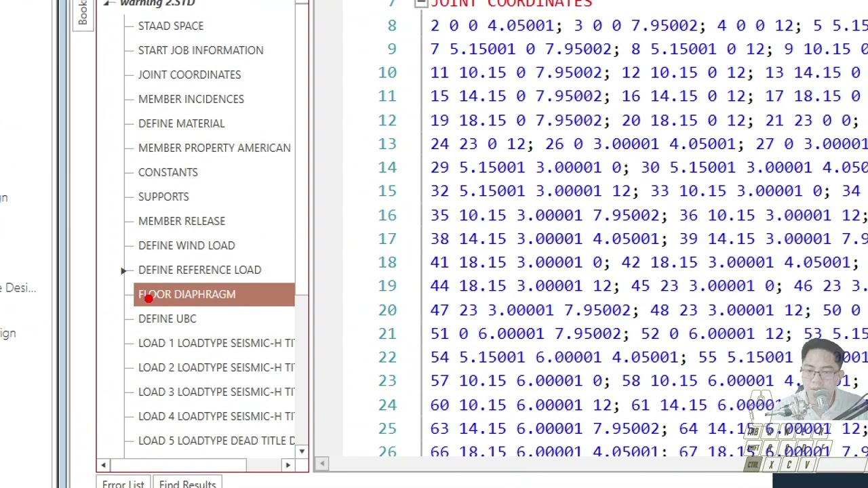Collapse the warning 2.STD root node
The width and height of the screenshot is (868, 488).
(106, 3)
